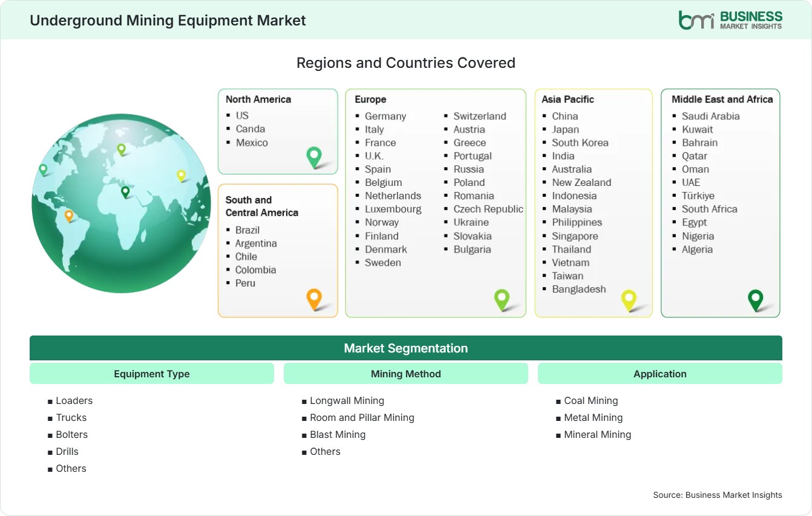Select the Equipment Type segment header
812x516 pixels.
point(152,374)
